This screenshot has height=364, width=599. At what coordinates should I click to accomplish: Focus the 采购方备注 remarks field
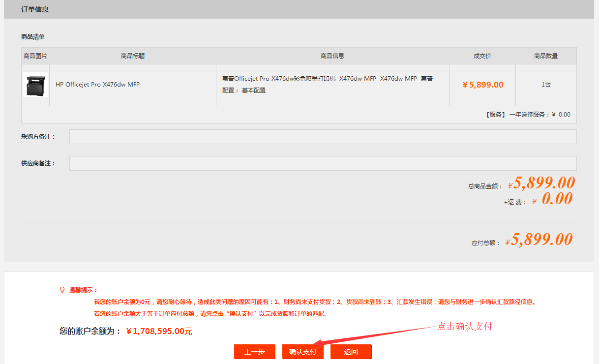[x=323, y=137]
